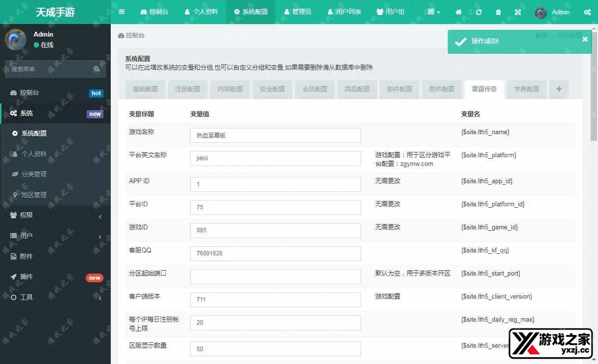Viewport: 598px width, 364px height.
Task: Go to home via house icon
Action: point(459,12)
